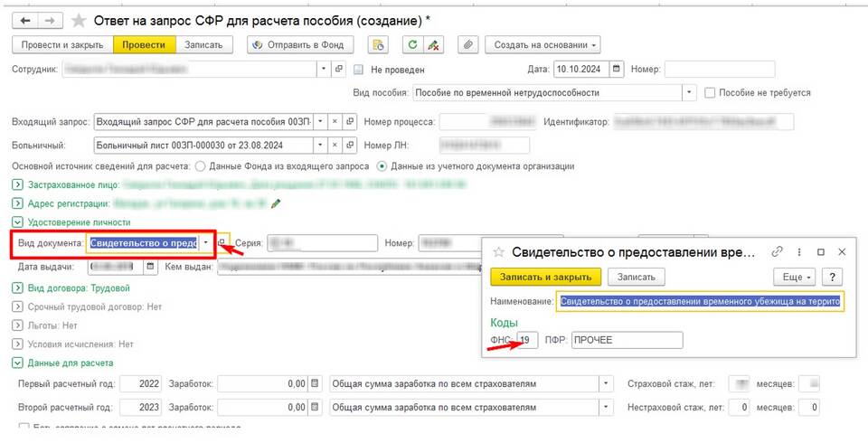Expand the Застрахованное лицо section
Viewport: 868px width, 443px height.
click(17, 185)
